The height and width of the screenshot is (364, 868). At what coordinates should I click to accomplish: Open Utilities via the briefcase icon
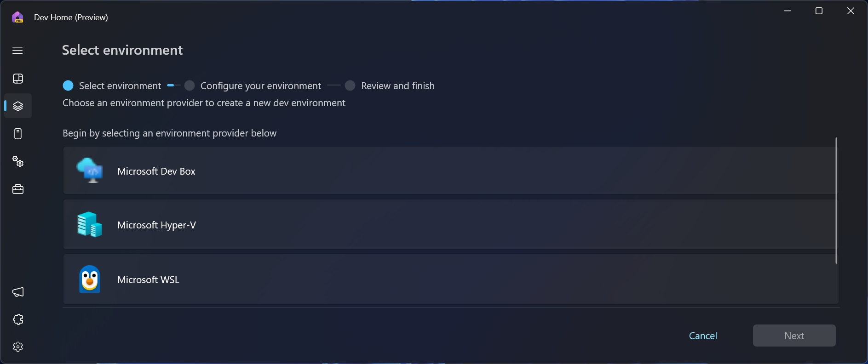[x=17, y=189]
